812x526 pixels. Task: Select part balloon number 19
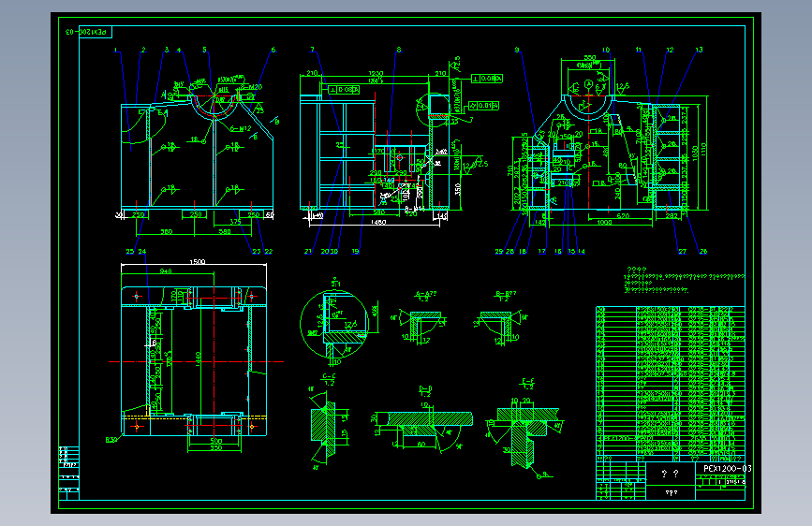coord(355,252)
